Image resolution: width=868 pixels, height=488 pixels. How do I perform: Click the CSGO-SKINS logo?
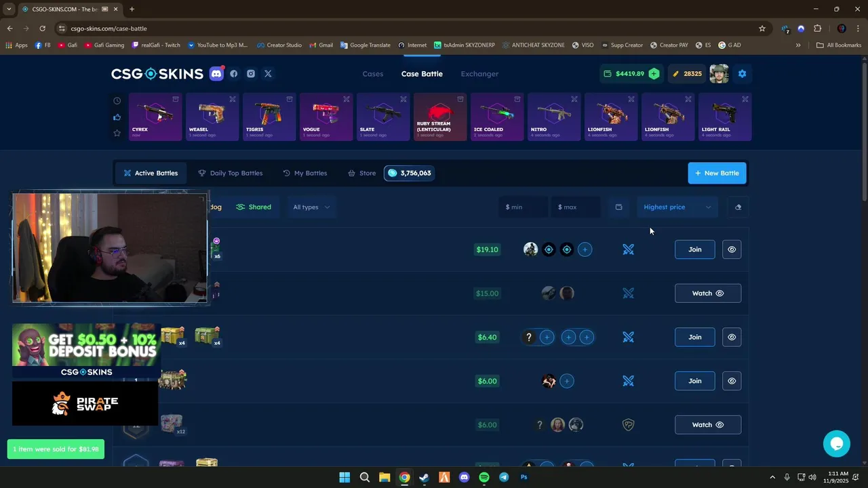(x=157, y=74)
